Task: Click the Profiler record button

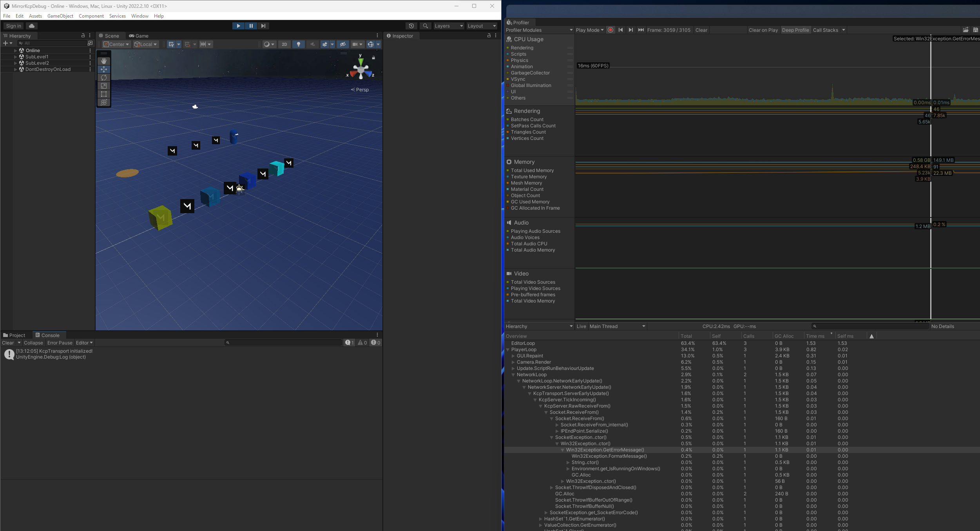Action: tap(610, 30)
